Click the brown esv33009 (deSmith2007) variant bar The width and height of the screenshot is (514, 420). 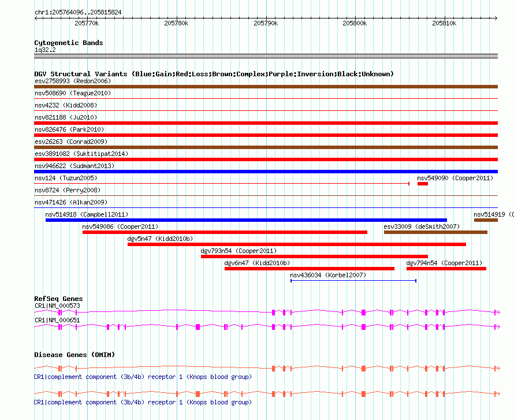(x=435, y=232)
